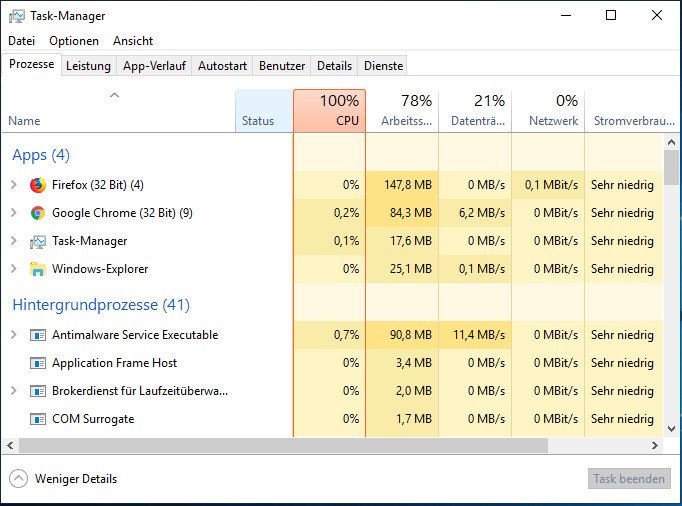Expand Antimalware Service Executable entry
This screenshot has width=682, height=506.
13,335
